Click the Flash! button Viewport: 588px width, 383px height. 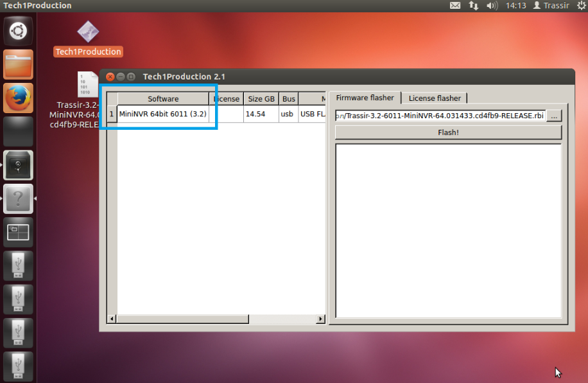pyautogui.click(x=448, y=132)
